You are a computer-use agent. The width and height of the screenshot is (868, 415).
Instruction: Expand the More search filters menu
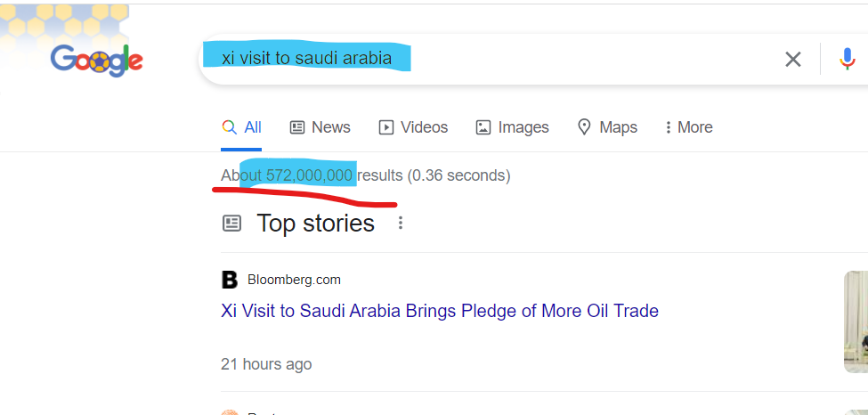coord(688,127)
